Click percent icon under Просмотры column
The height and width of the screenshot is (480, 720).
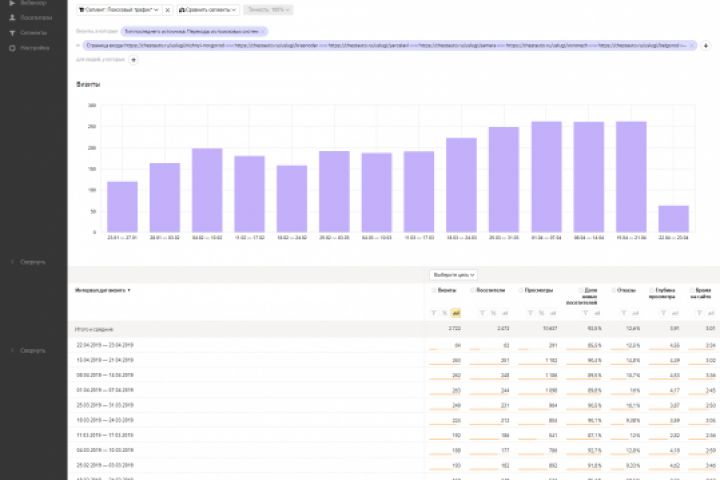[542, 313]
